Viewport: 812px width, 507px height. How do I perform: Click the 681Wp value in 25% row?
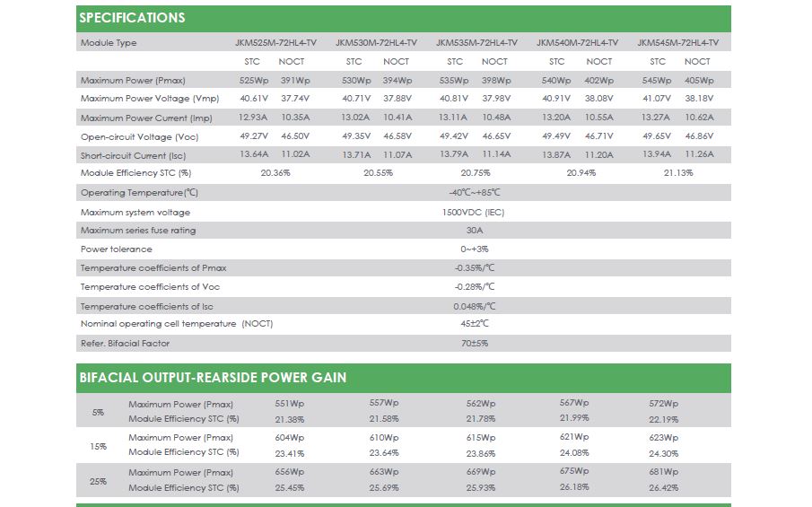[663, 472]
